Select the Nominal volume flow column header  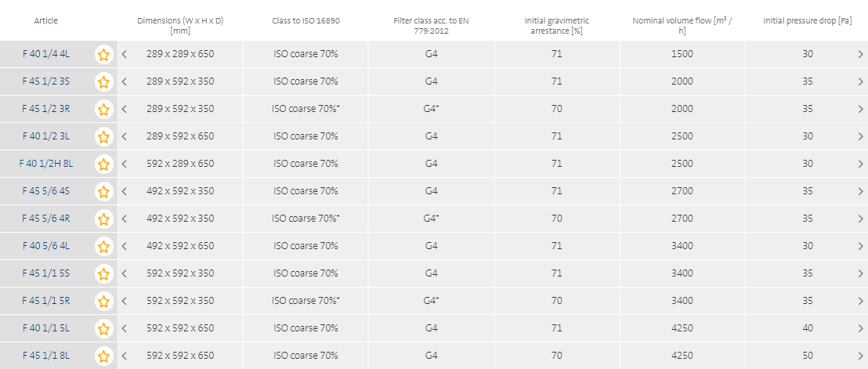(682, 26)
